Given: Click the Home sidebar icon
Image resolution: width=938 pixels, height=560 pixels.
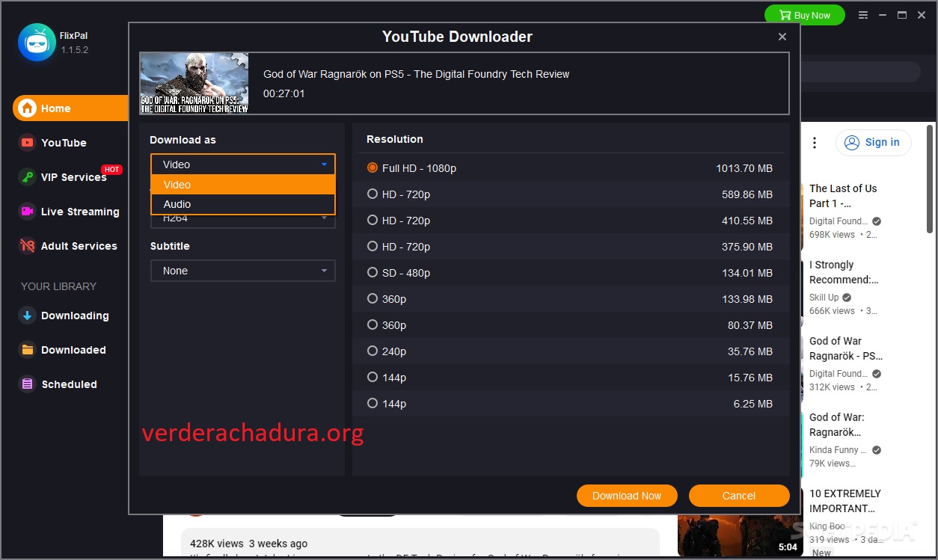Looking at the screenshot, I should (x=28, y=108).
